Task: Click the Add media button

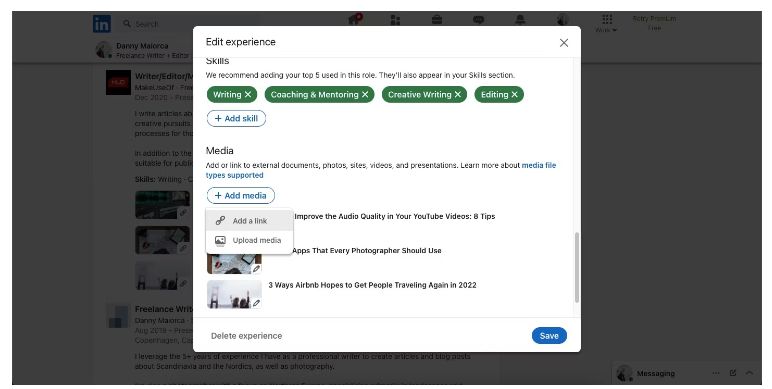Action: click(241, 195)
